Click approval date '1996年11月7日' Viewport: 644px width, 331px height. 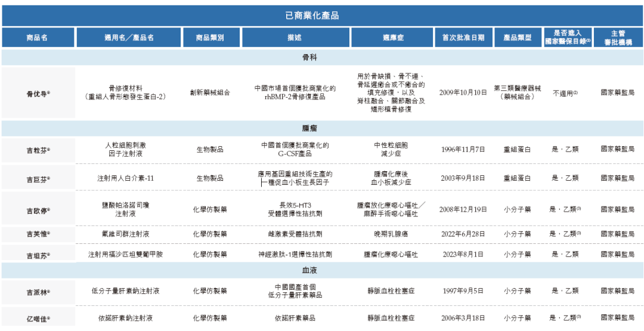[x=463, y=150]
